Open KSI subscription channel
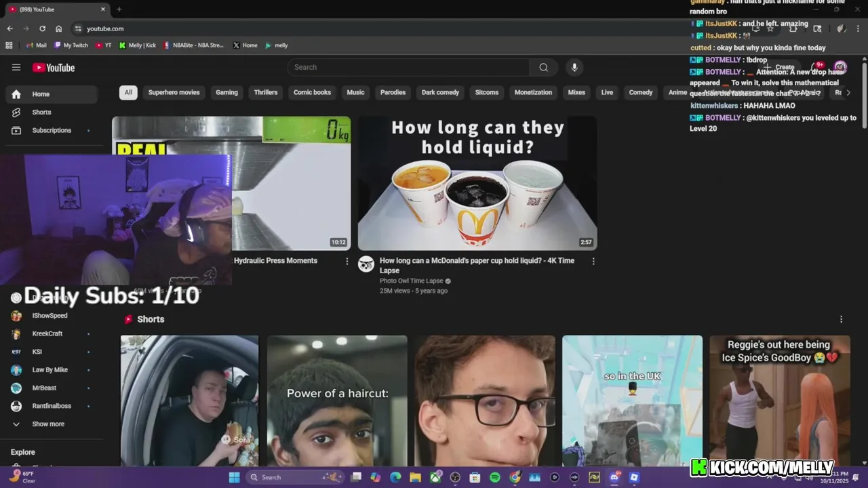 (53, 352)
